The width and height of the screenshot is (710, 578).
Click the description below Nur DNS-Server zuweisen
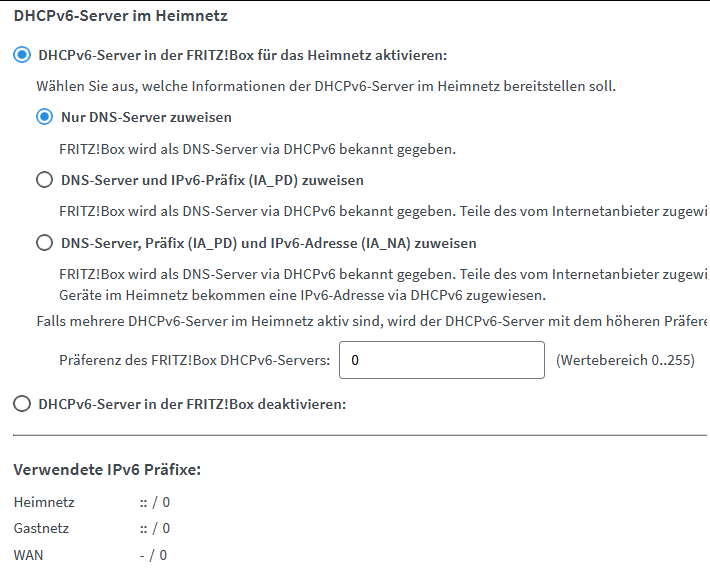pyautogui.click(x=257, y=149)
